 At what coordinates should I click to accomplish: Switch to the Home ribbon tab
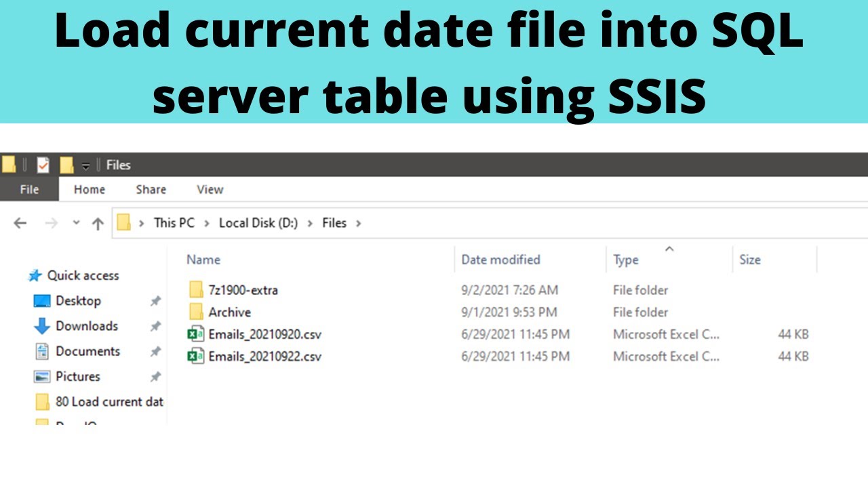90,189
